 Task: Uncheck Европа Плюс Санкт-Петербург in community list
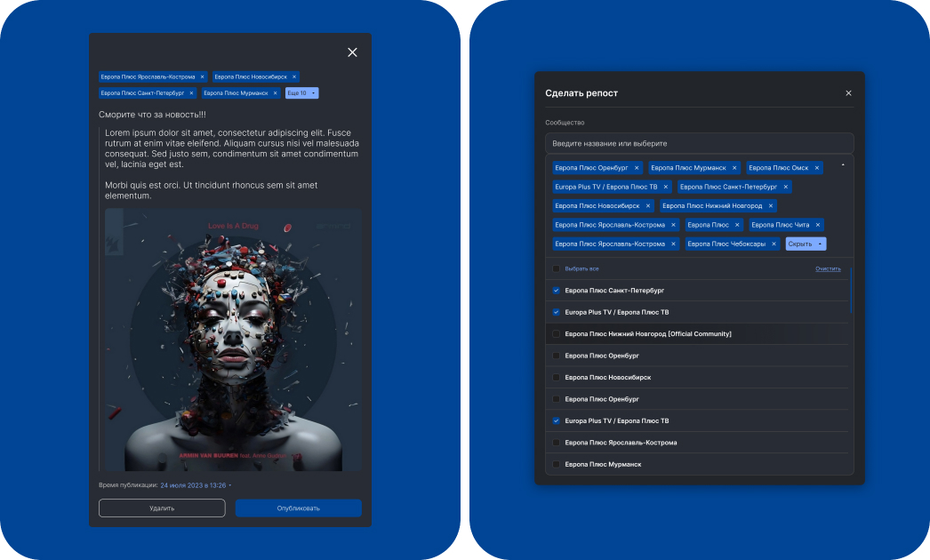(x=556, y=291)
